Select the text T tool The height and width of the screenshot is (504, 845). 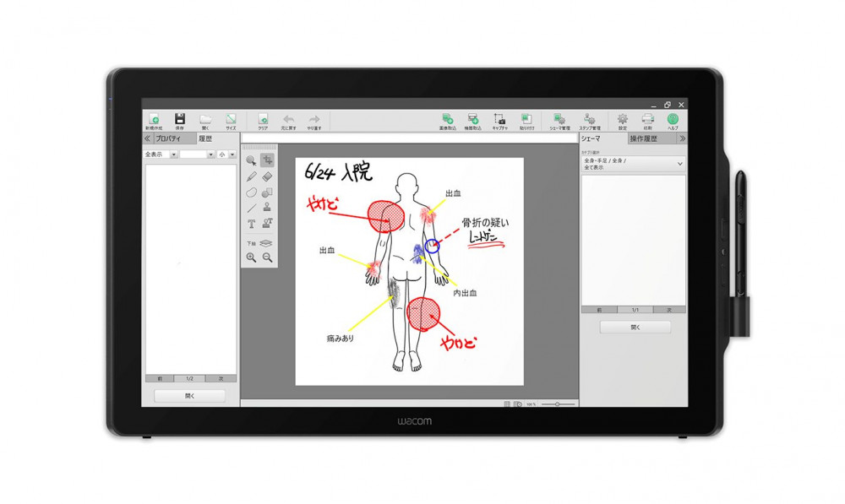(251, 224)
